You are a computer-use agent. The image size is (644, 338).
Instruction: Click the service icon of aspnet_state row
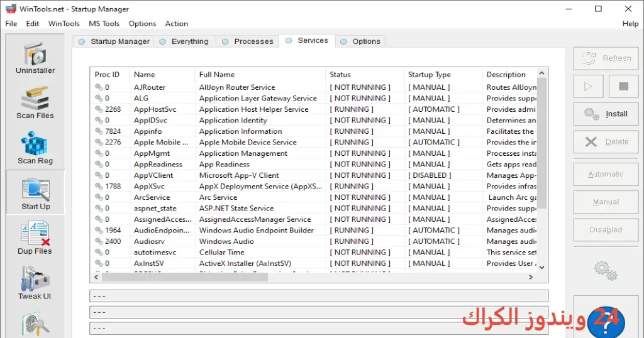(x=99, y=209)
